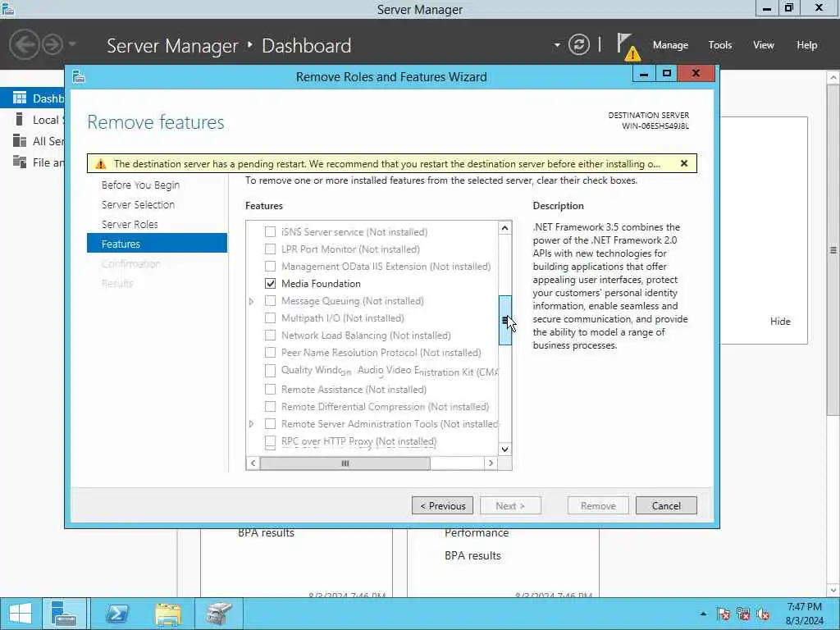This screenshot has width=840, height=630.
Task: Toggle the LPR Port Monitor checkbox
Action: click(x=271, y=249)
